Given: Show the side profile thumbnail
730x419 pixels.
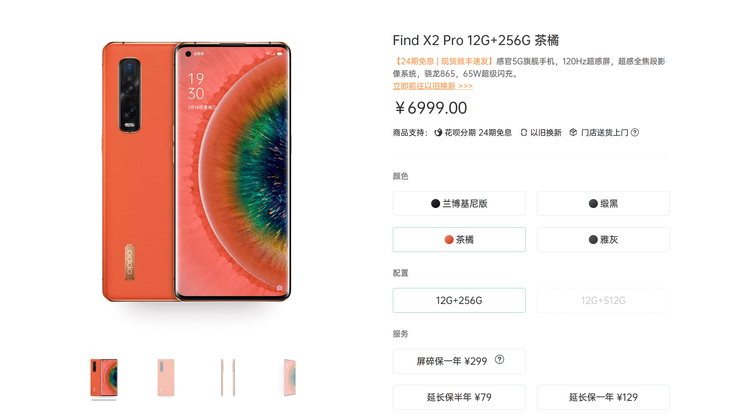Looking at the screenshot, I should pyautogui.click(x=228, y=378).
